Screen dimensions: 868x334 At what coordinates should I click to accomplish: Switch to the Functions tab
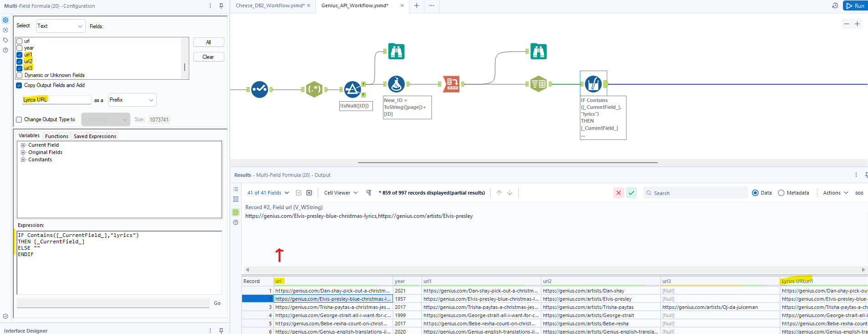pyautogui.click(x=57, y=136)
